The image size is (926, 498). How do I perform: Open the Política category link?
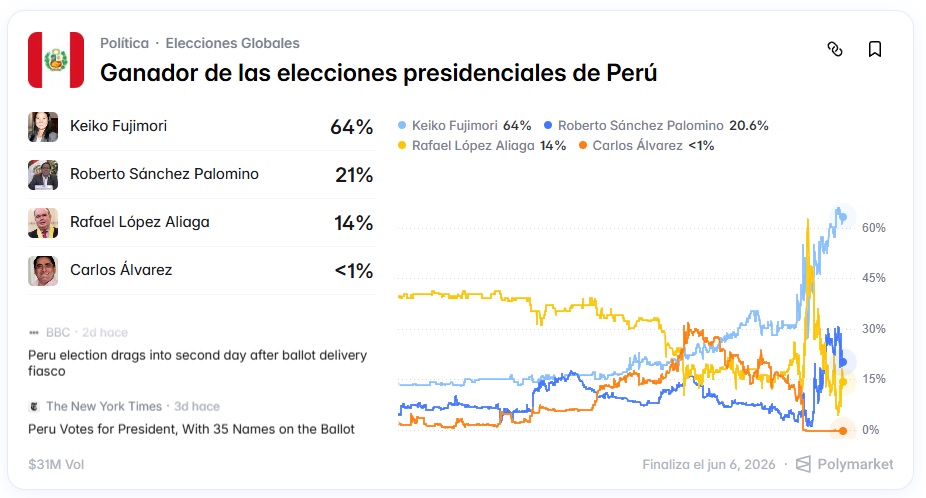coord(124,43)
